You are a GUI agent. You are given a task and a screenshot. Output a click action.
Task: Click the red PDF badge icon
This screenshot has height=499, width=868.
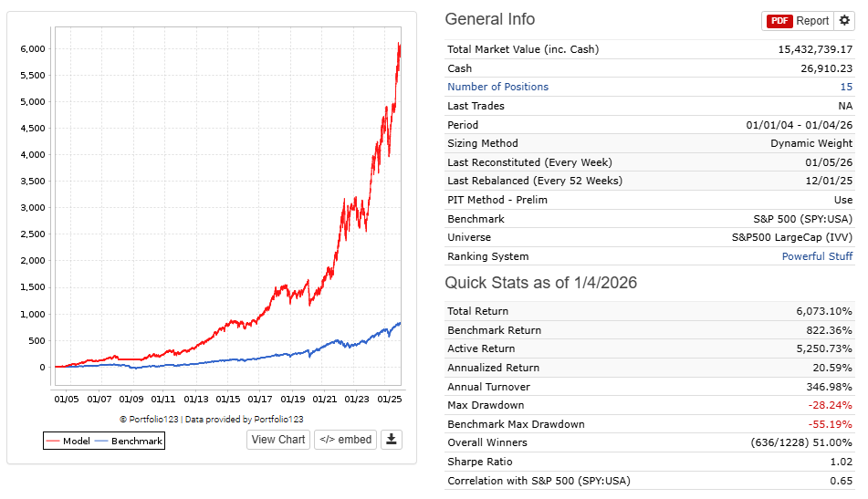(779, 21)
